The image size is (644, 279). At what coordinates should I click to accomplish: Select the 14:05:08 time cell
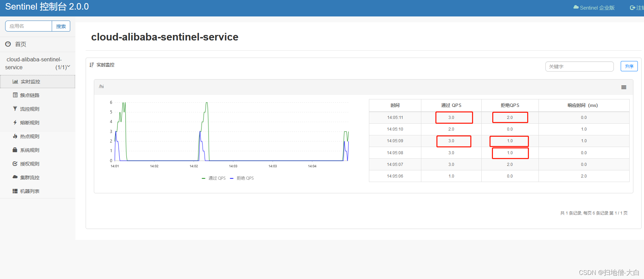pos(395,153)
